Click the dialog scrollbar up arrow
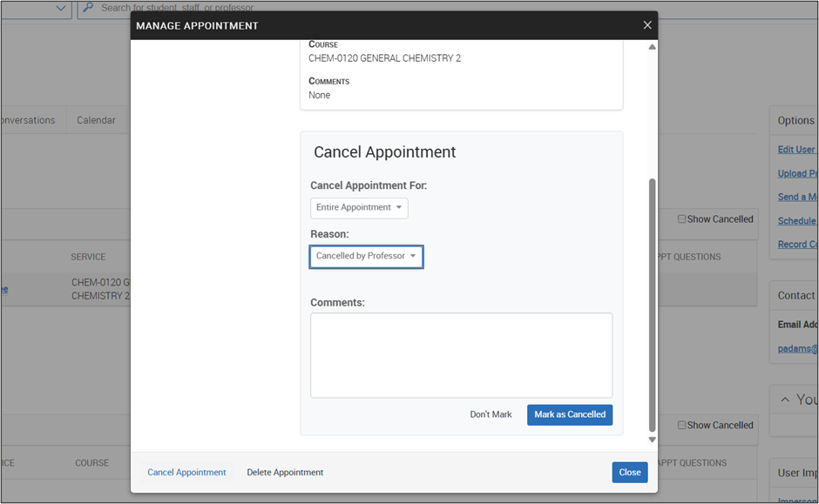The height and width of the screenshot is (504, 819). click(652, 47)
